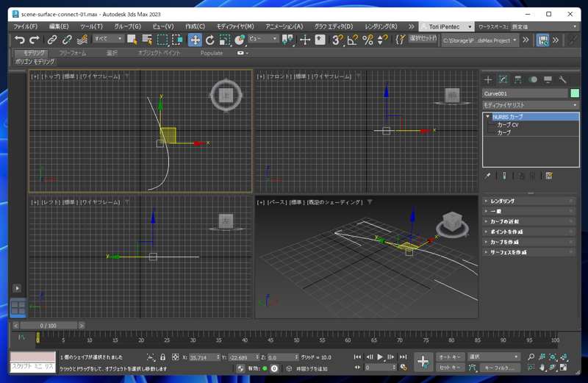
Task: Expand the レンダリング rollout
Action: click(529, 201)
